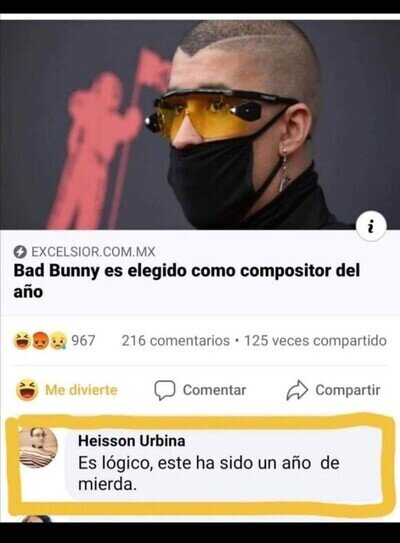Click the crying reaction emoji in summary
Image resolution: width=400 pixels, height=543 pixels.
click(59, 340)
